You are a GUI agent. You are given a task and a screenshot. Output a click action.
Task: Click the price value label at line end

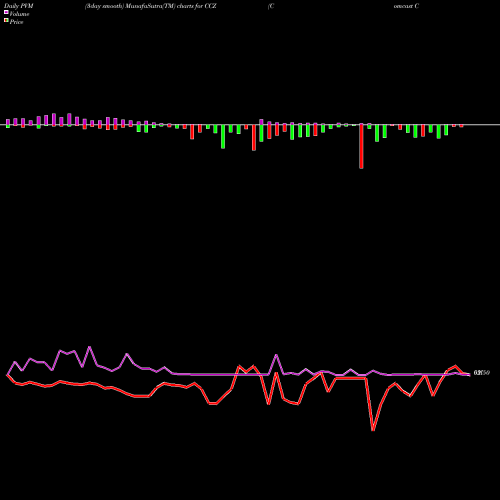481,373
